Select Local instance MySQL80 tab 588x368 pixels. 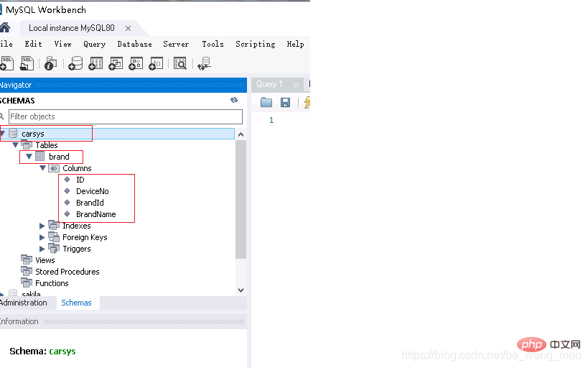pos(72,28)
